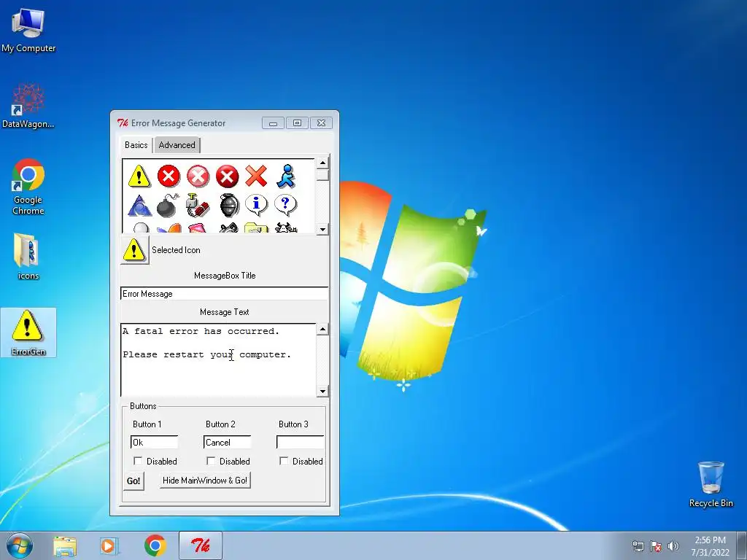
Task: Select the yellow warning triangle icon in the list
Action: pos(139,176)
